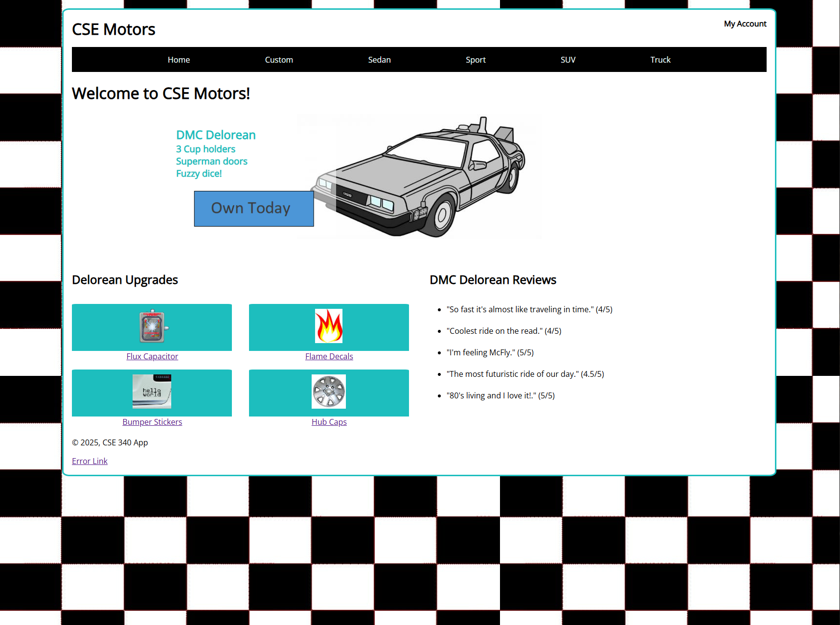Click the "I'm feeling McFly." review
Image resolution: width=840 pixels, height=625 pixels.
click(x=490, y=352)
